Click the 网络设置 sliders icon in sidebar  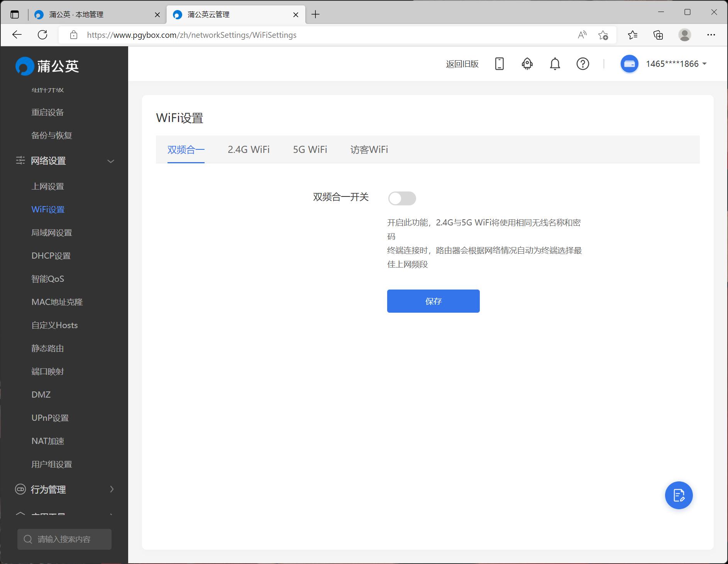click(x=20, y=161)
